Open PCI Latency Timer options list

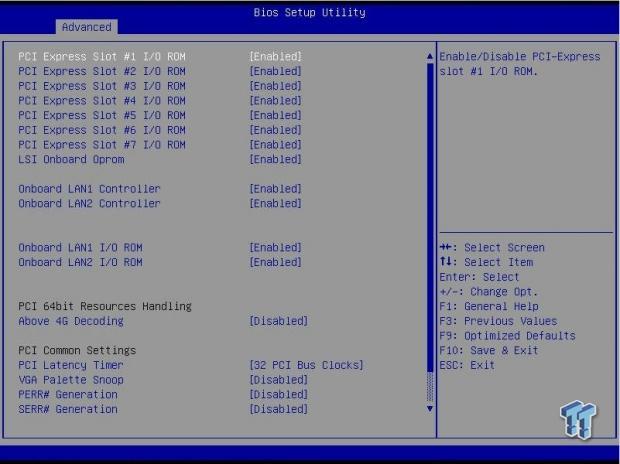pos(306,365)
